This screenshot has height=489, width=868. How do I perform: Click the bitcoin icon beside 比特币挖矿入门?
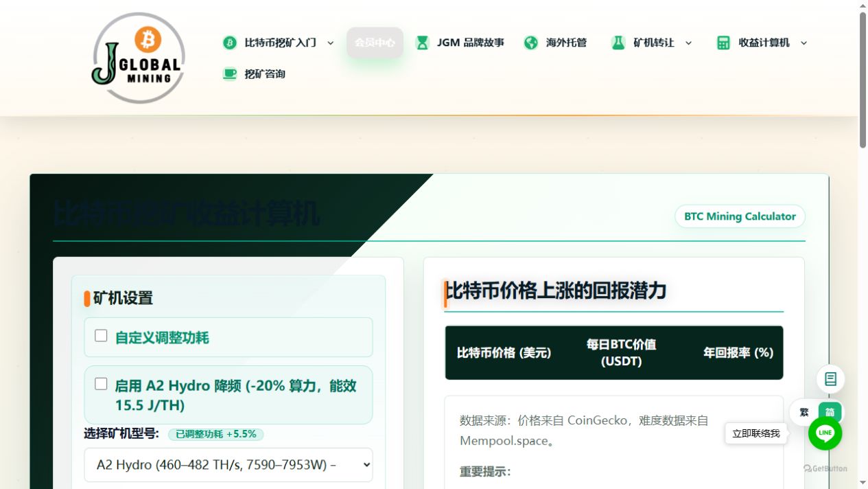point(230,43)
